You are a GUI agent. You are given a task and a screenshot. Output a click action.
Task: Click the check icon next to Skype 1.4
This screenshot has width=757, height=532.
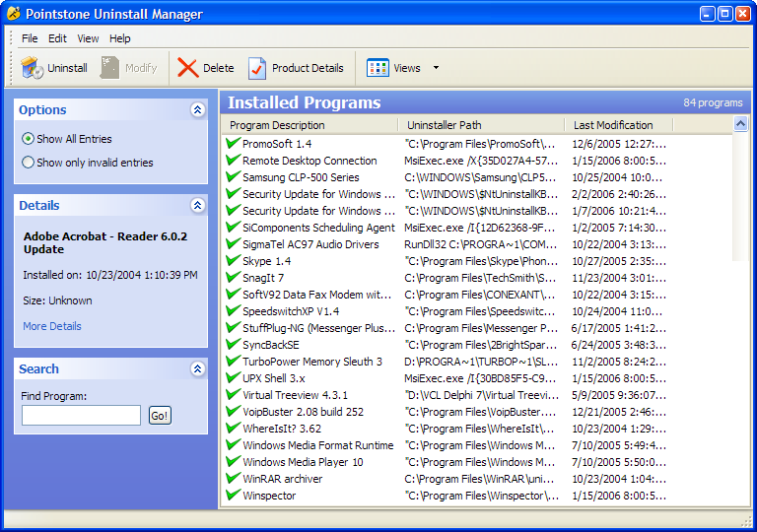(234, 260)
